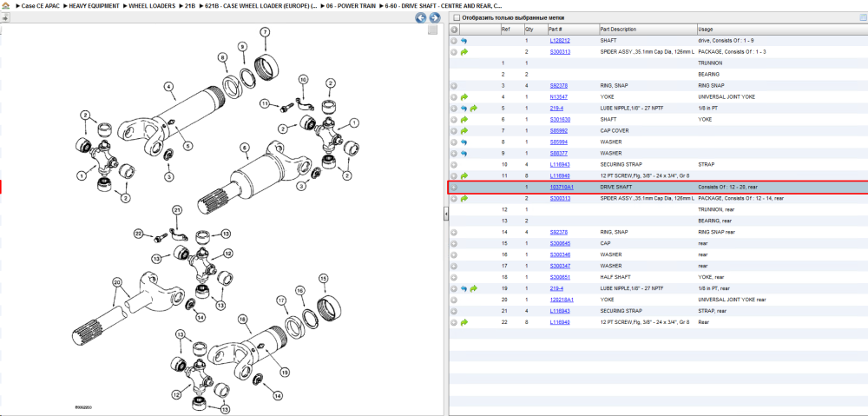
Task: Click the square toggle in diagram corner
Action: [x=433, y=30]
